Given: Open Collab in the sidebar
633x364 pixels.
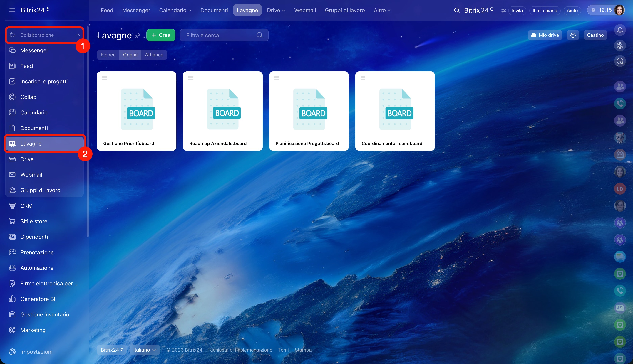Looking at the screenshot, I should (45, 97).
